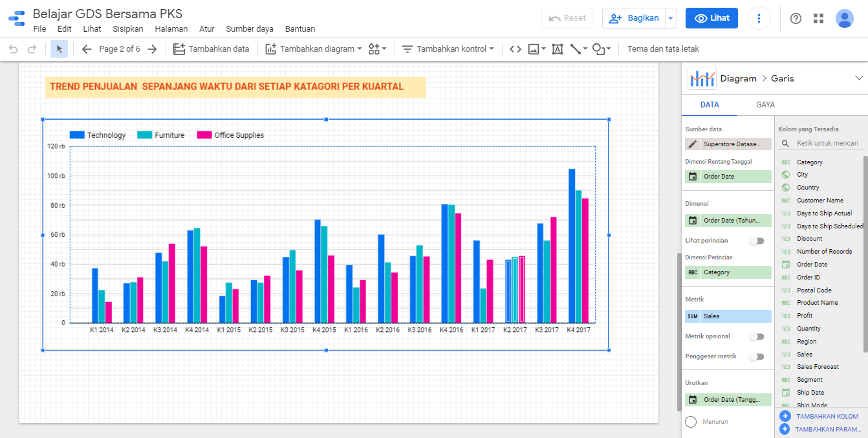Go to the next page arrow
Image resolution: width=868 pixels, height=438 pixels.
152,49
